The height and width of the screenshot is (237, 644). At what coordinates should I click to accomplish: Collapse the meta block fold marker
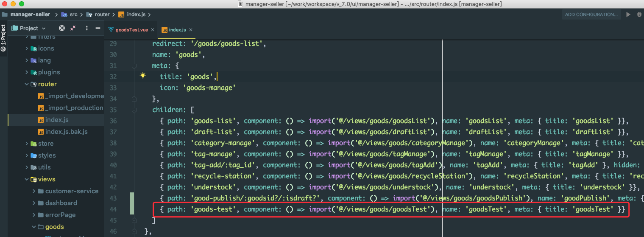pyautogui.click(x=134, y=66)
